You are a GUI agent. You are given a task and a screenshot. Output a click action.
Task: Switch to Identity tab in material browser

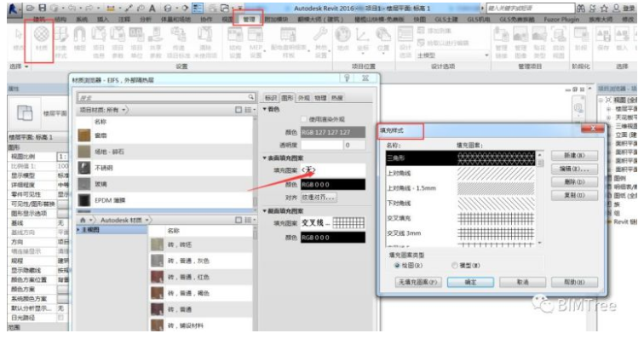click(271, 98)
